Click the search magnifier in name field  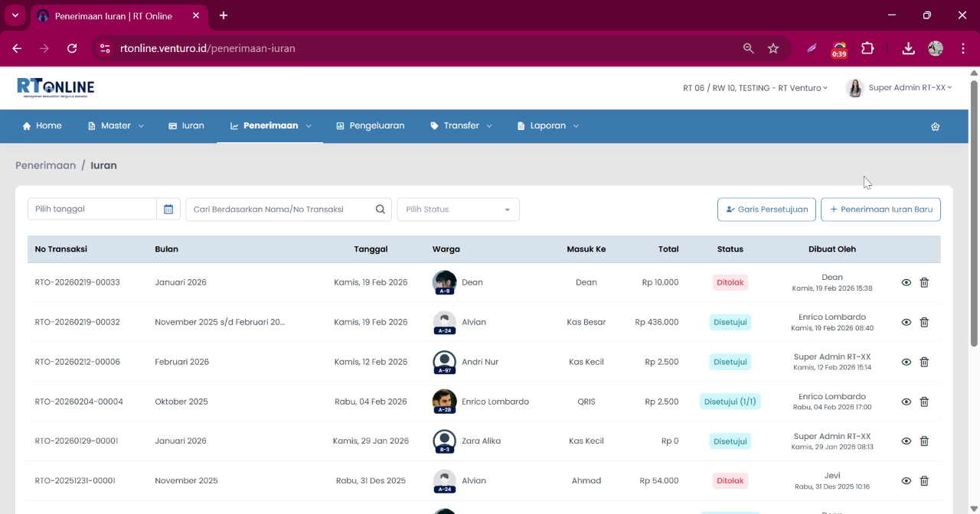coord(380,210)
